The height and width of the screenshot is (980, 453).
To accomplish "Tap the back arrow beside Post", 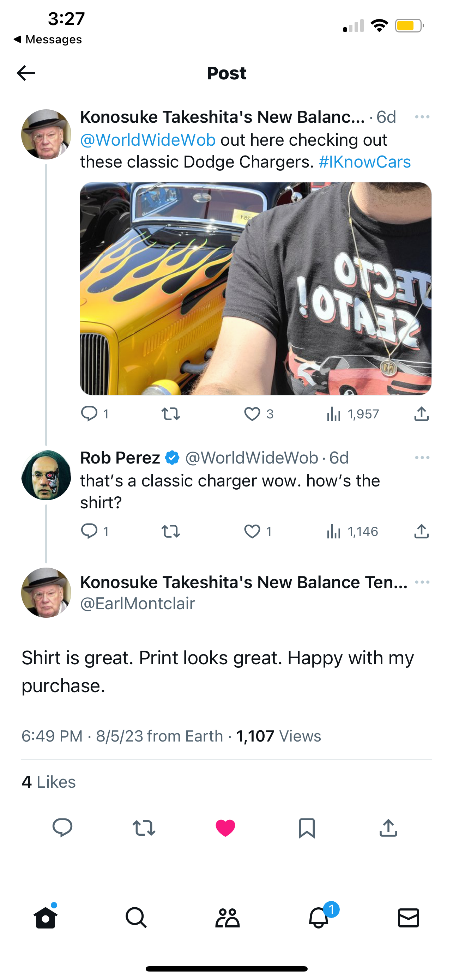I will pos(26,73).
